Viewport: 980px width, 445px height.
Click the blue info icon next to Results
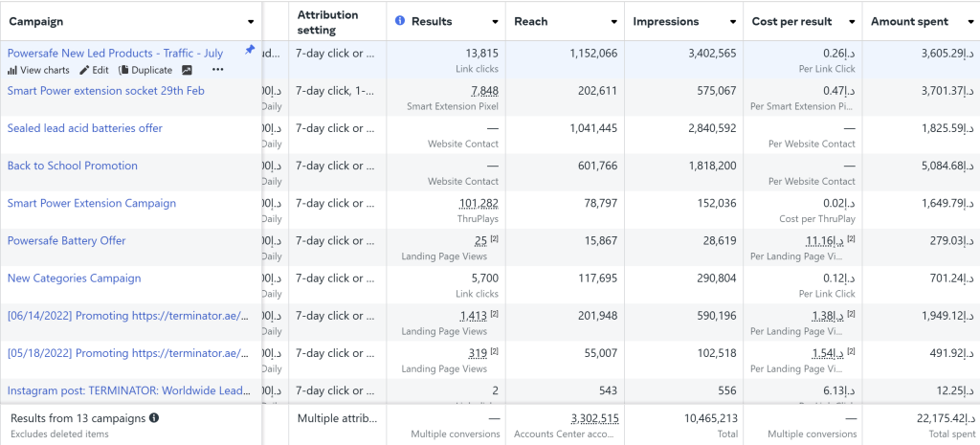(x=400, y=21)
